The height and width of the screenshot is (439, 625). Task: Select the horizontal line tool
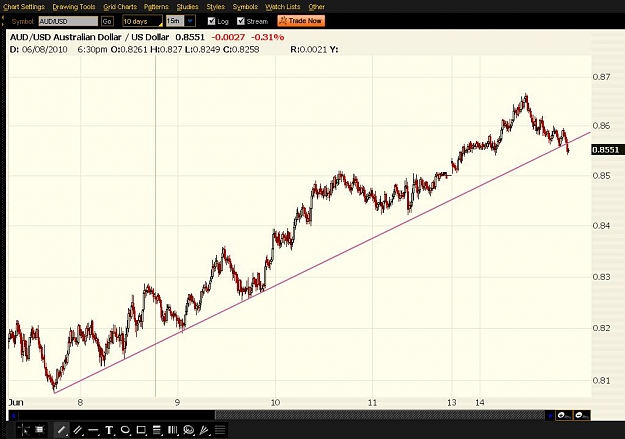coord(93,430)
